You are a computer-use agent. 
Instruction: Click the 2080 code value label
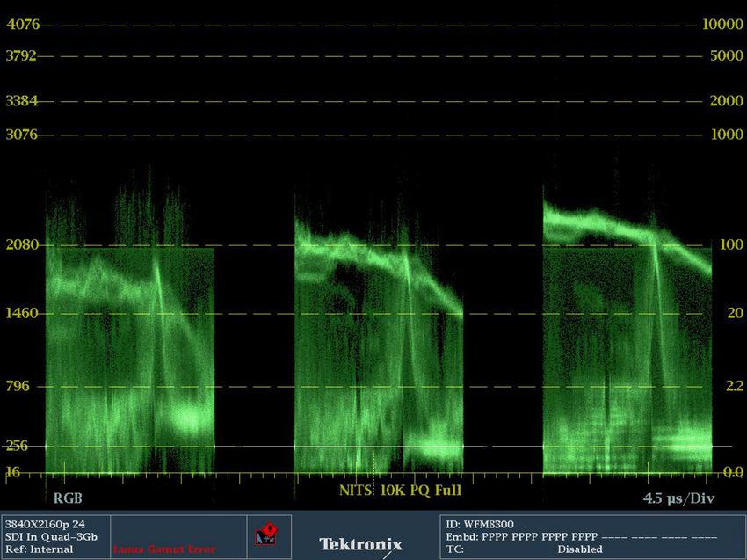point(22,244)
